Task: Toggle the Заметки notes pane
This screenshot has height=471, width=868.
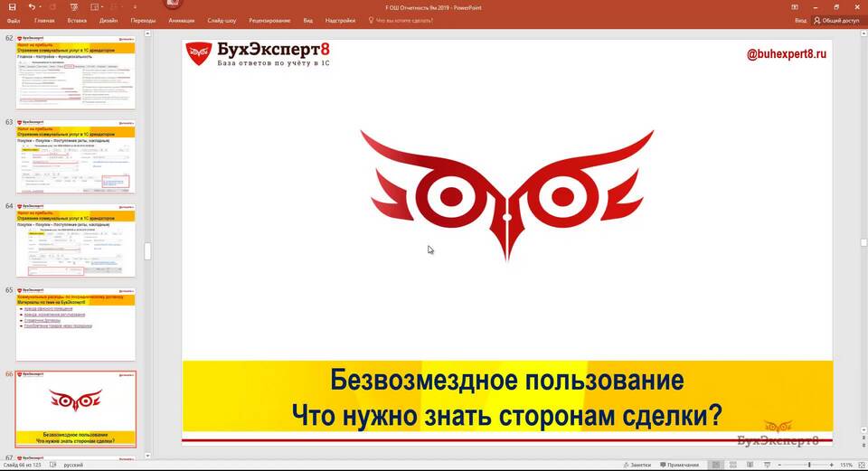Action: [636, 465]
